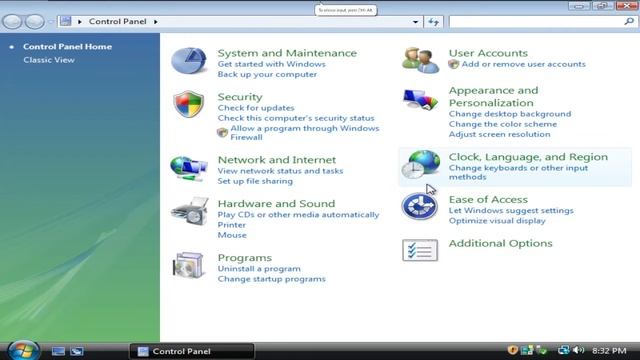Click the Switch between windows quick launch icon
The width and height of the screenshot is (640, 360).
click(x=77, y=351)
